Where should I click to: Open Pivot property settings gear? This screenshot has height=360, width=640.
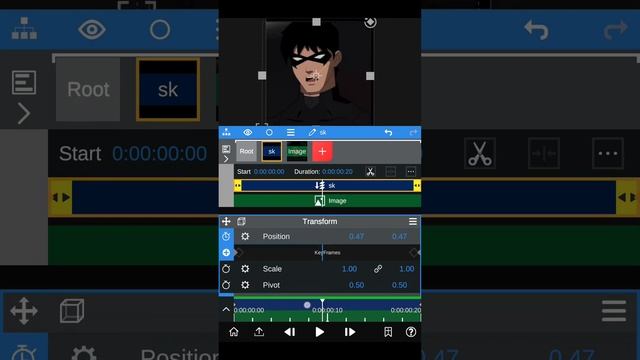245,285
